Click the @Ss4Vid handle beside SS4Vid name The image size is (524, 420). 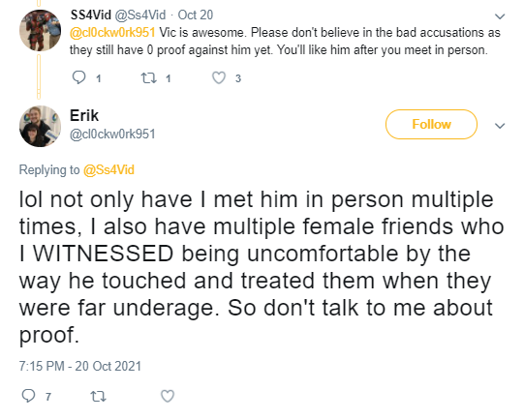click(x=140, y=15)
